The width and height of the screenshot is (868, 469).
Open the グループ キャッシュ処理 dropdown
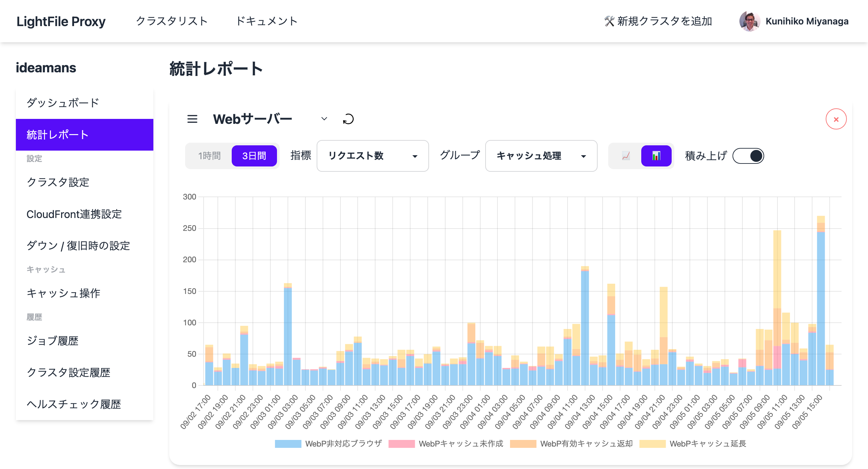tap(541, 156)
